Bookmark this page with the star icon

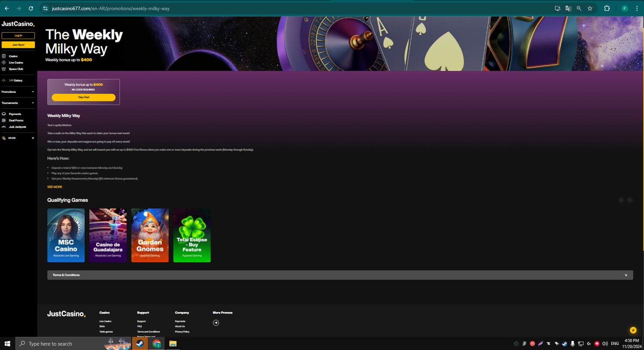590,8
